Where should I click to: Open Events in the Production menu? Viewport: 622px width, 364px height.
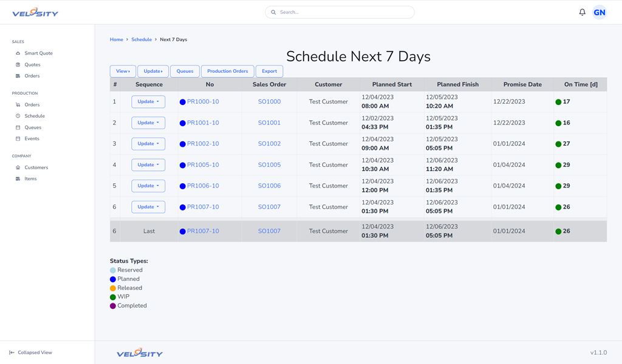(x=32, y=139)
